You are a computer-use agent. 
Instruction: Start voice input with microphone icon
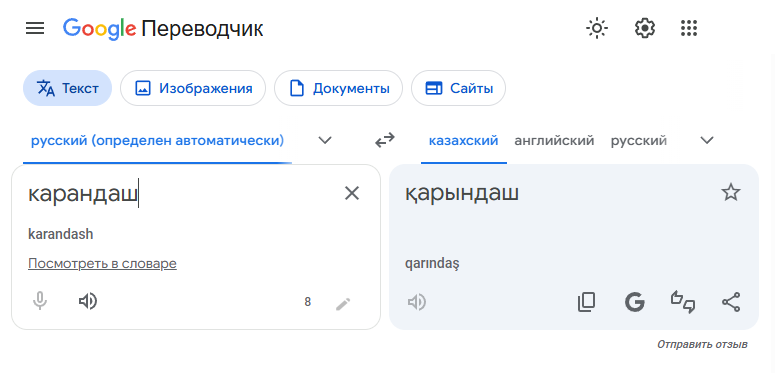coord(40,301)
